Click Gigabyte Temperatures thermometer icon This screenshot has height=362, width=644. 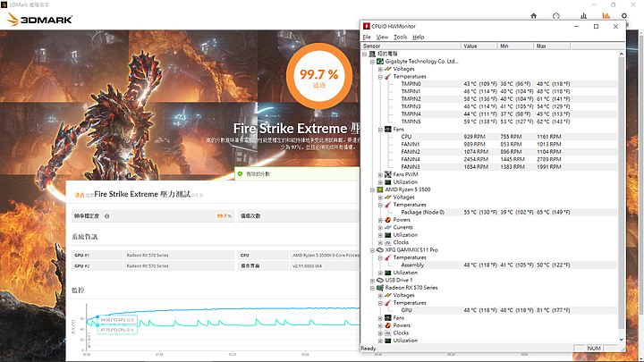pyautogui.click(x=387, y=76)
